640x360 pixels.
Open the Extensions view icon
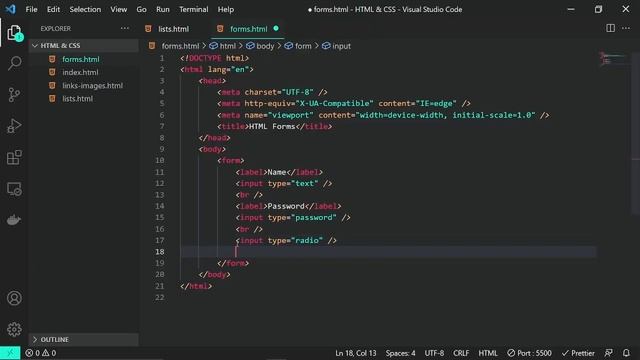tap(14, 158)
